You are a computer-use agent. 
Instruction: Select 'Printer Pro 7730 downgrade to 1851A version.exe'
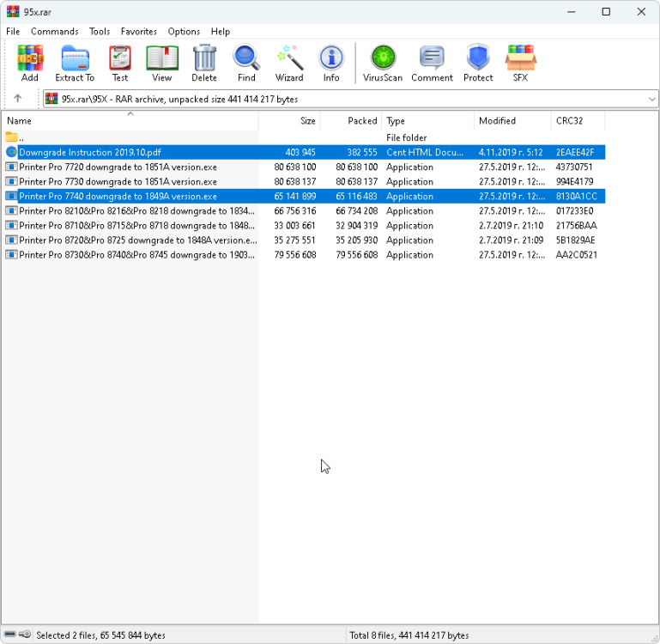point(118,181)
